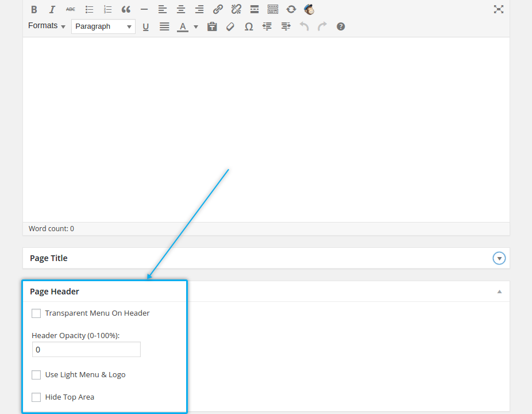The width and height of the screenshot is (532, 414).
Task: Expand the Page Title panel
Action: tap(499, 259)
